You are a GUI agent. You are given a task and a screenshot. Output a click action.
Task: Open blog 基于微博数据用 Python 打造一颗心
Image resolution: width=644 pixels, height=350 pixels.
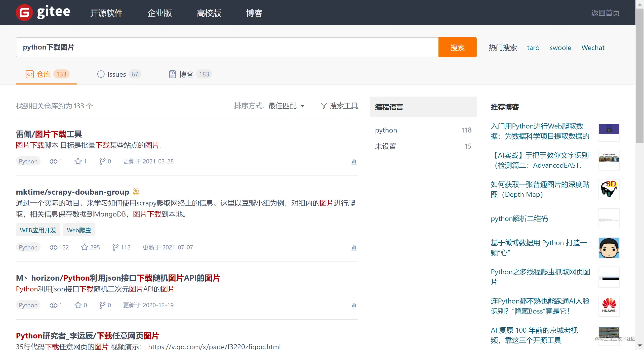539,248
